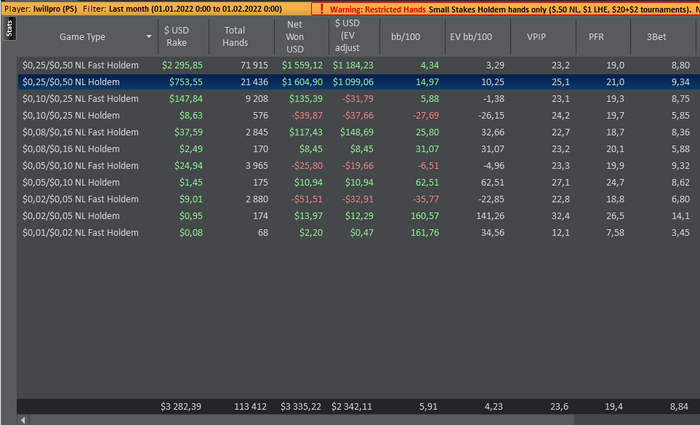Click the net won value $1 604,90

[302, 82]
